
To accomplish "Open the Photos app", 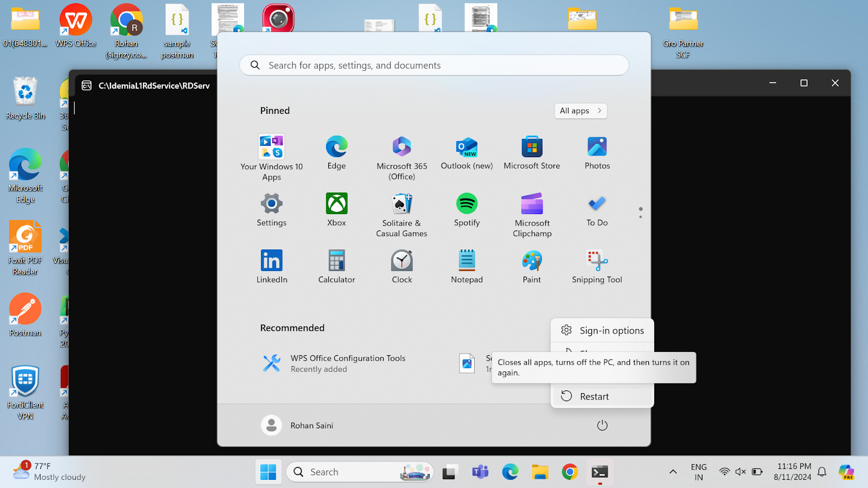I will point(597,153).
